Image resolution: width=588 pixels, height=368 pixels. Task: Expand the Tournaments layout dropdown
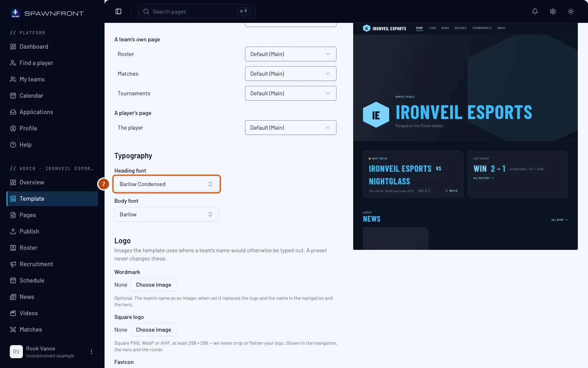click(291, 93)
